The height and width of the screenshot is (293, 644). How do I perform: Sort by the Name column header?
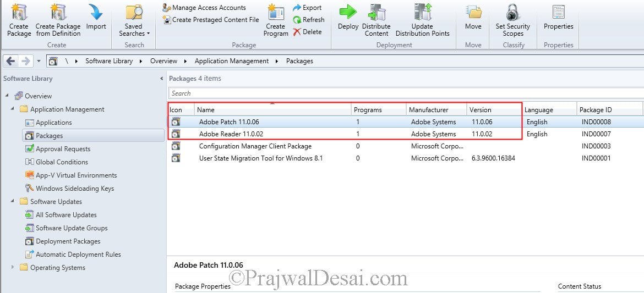click(x=272, y=109)
